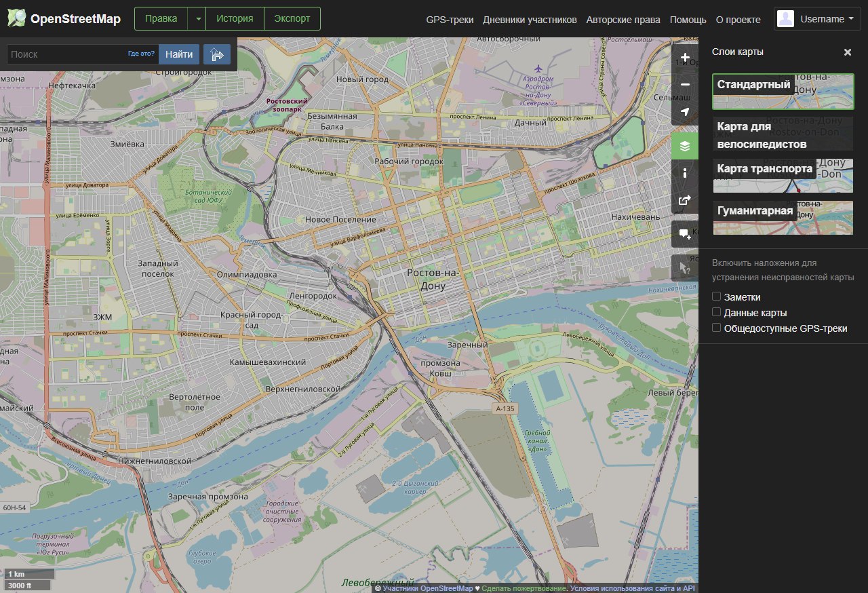Click the Нахичевань district label
This screenshot has width=868, height=593.
(x=635, y=217)
